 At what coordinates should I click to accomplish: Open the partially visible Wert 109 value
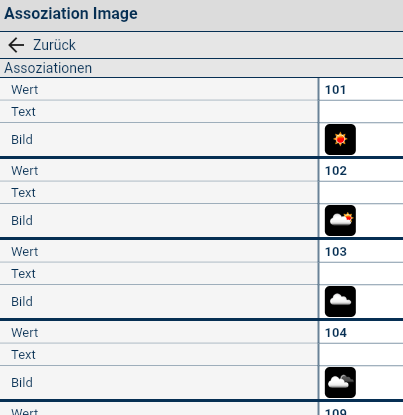(361, 409)
